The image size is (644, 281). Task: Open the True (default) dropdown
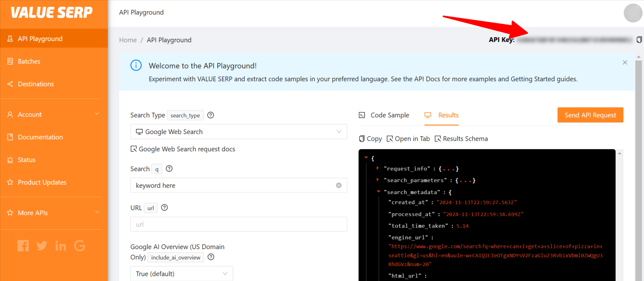tap(181, 273)
